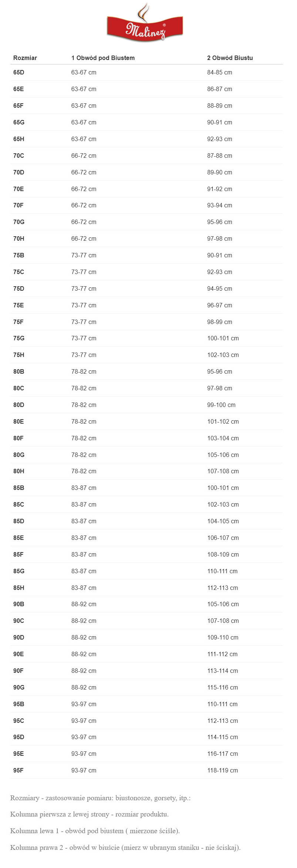Select the 109-110 cm bust measurement
297x868 pixels.
[x=223, y=637]
